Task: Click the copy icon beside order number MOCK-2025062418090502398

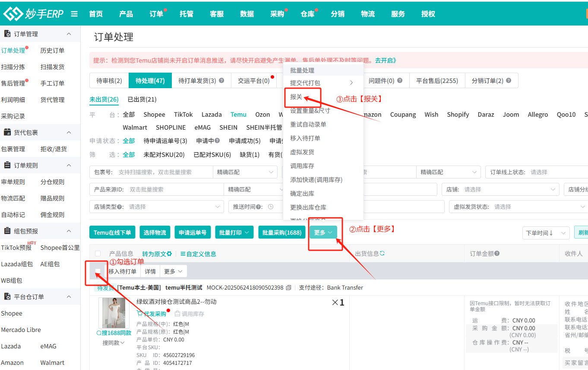Action: (x=289, y=287)
